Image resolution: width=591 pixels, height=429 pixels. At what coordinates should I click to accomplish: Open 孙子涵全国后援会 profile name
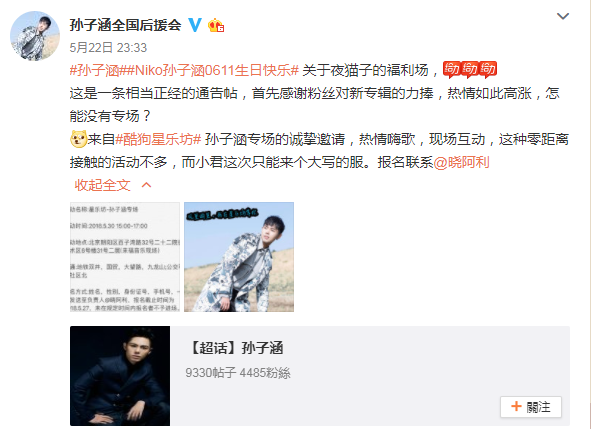(126, 25)
